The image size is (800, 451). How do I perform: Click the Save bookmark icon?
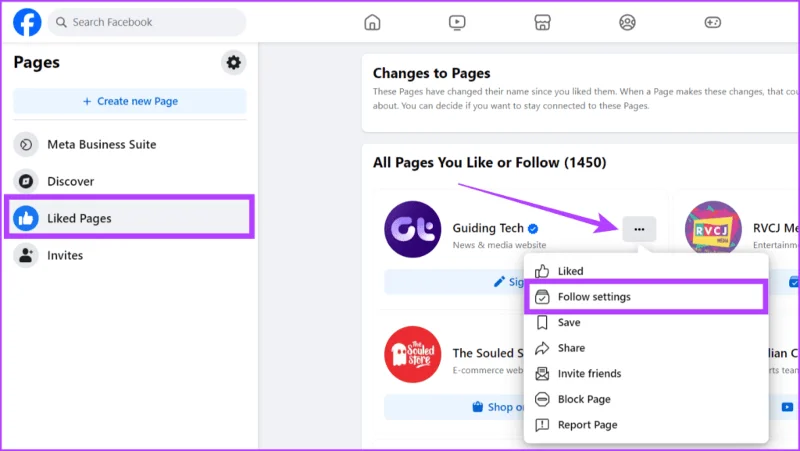(x=542, y=322)
